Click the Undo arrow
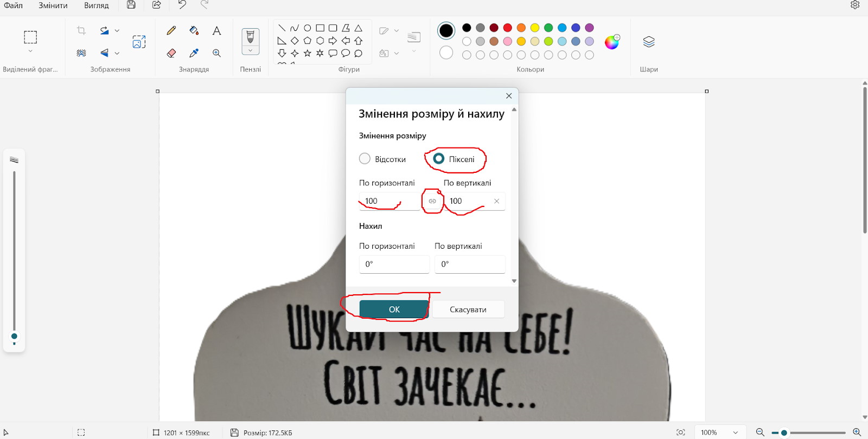This screenshot has height=439, width=868. (182, 5)
